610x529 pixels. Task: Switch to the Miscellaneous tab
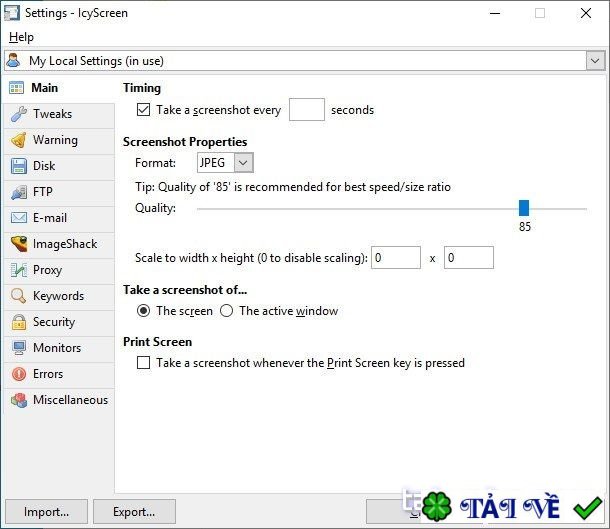tap(59, 400)
